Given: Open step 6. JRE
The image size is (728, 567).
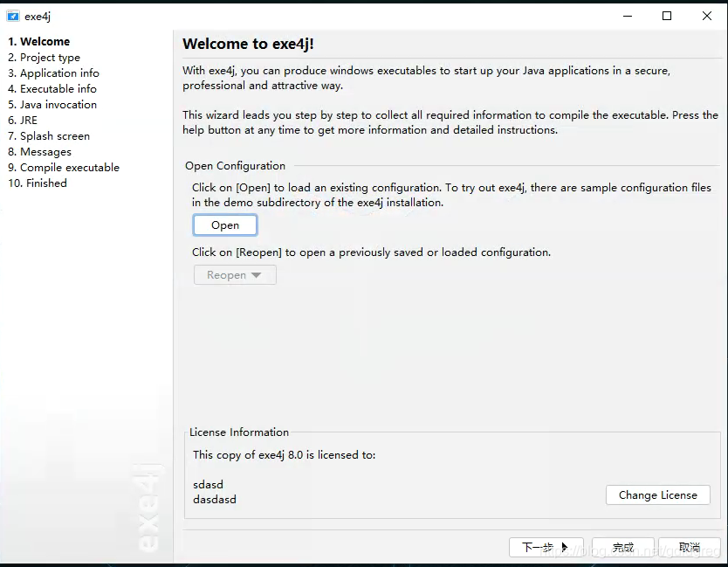Looking at the screenshot, I should point(23,121).
